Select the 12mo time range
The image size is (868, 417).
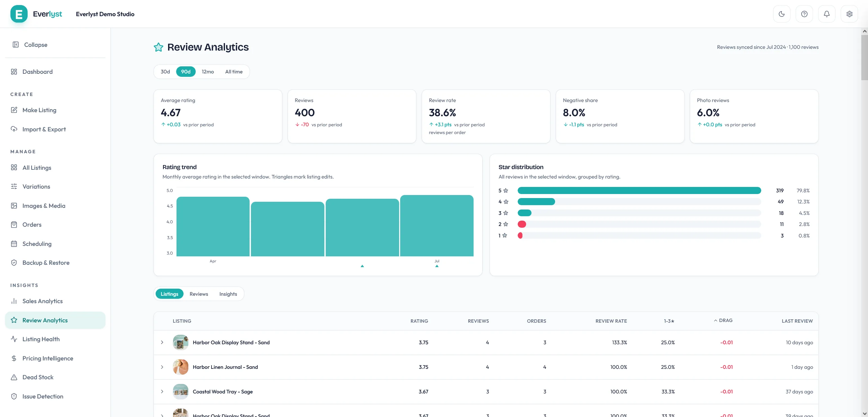click(207, 71)
